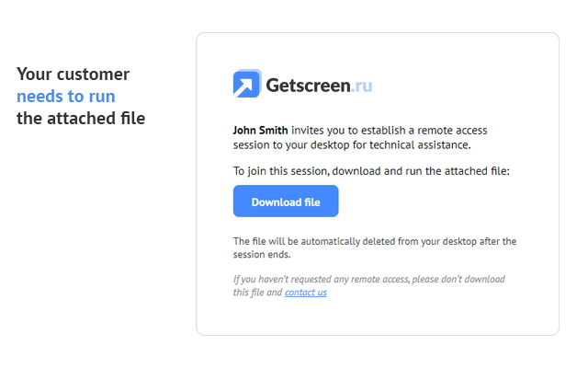This screenshot has width=588, height=368.
Task: Click the light-blue .ru suffix in logo
Action: [x=362, y=86]
